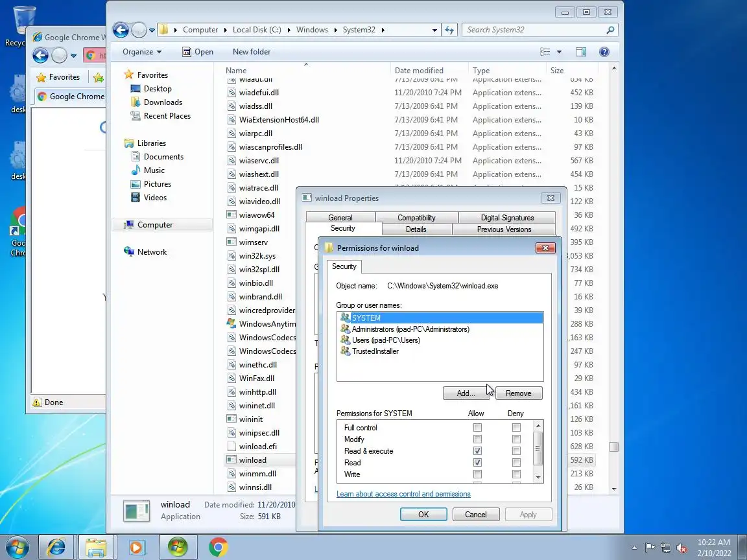
Task: Click Windows Explorer taskbar icon
Action: pyautogui.click(x=96, y=547)
